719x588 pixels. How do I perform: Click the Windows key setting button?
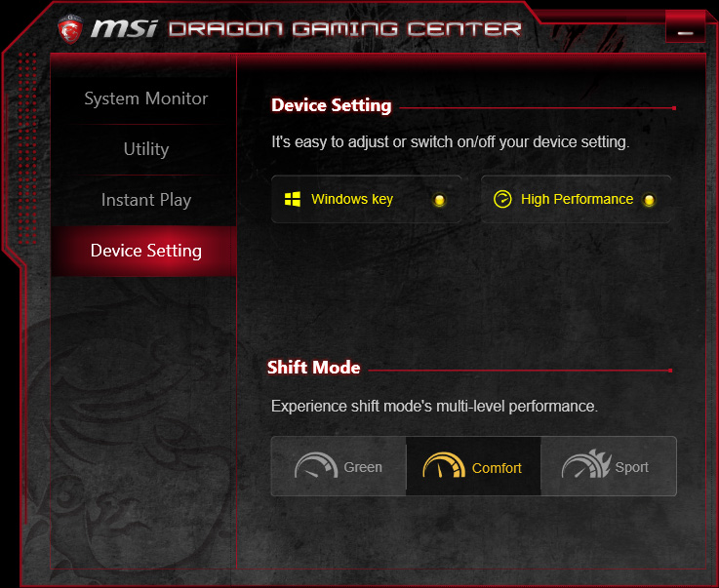pyautogui.click(x=367, y=199)
